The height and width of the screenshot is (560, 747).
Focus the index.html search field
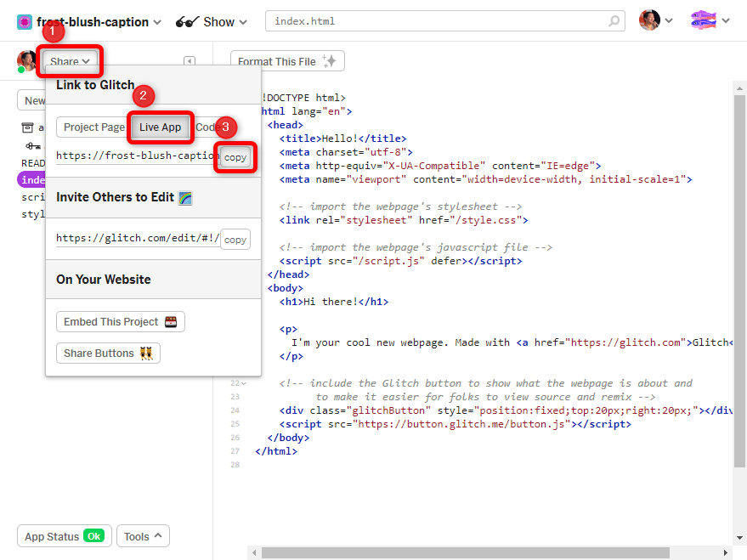[444, 21]
